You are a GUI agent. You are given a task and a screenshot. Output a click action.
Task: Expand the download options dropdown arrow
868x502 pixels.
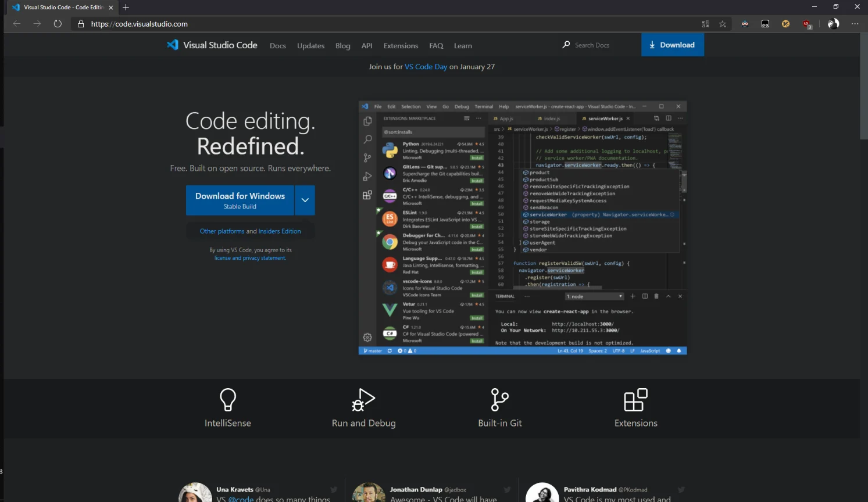(305, 200)
